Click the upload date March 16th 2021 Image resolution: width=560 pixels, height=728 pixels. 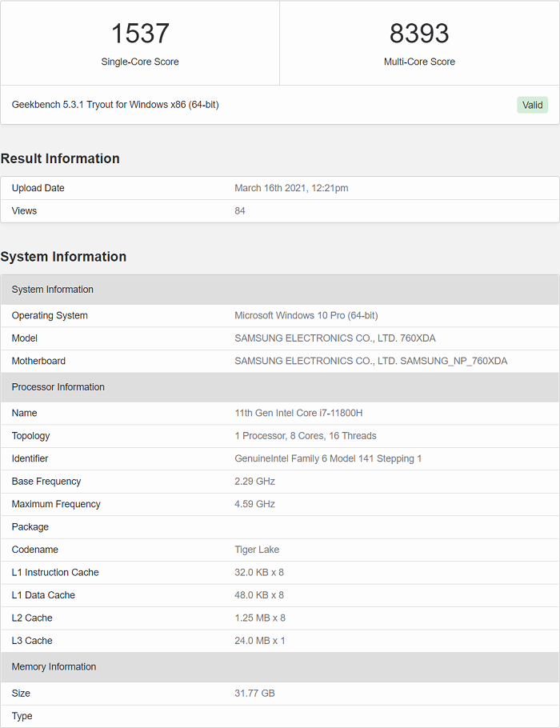(291, 188)
